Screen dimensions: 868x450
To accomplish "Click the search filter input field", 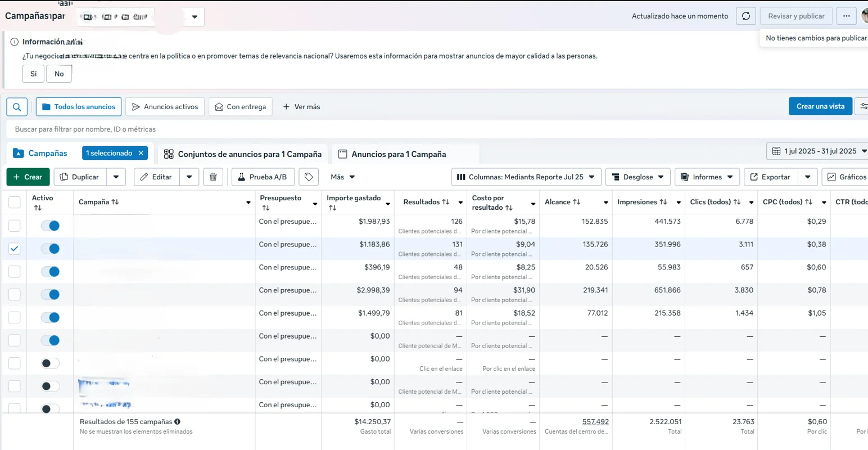I will point(394,129).
